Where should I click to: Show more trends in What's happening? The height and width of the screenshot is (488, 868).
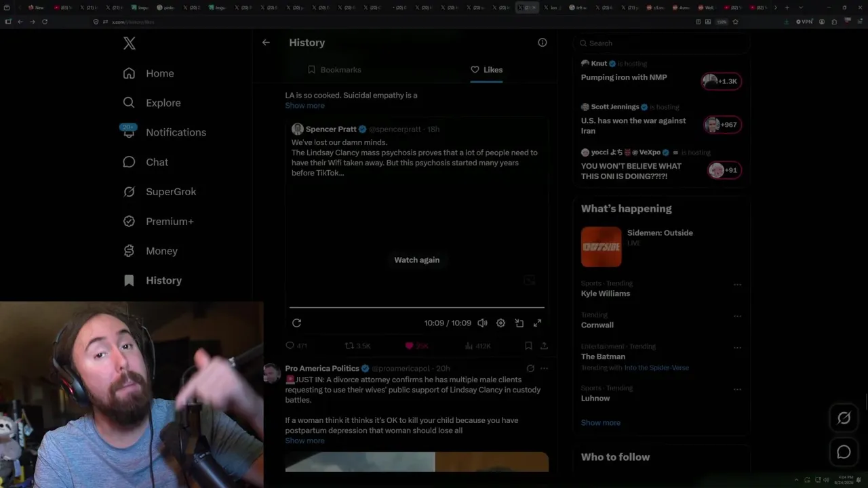point(601,423)
